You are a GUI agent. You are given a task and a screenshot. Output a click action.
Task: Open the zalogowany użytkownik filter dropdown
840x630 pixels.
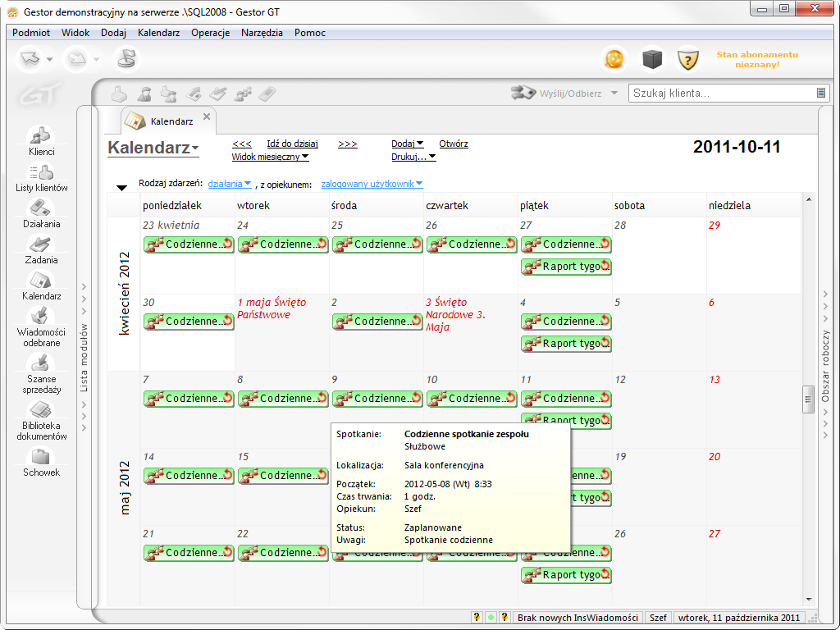(372, 184)
